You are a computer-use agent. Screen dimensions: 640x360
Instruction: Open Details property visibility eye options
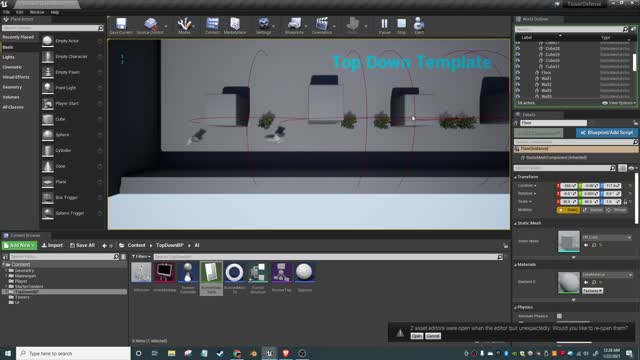point(632,168)
